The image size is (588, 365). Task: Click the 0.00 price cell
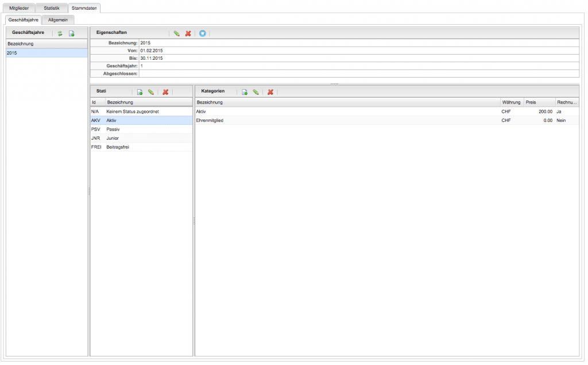click(539, 121)
